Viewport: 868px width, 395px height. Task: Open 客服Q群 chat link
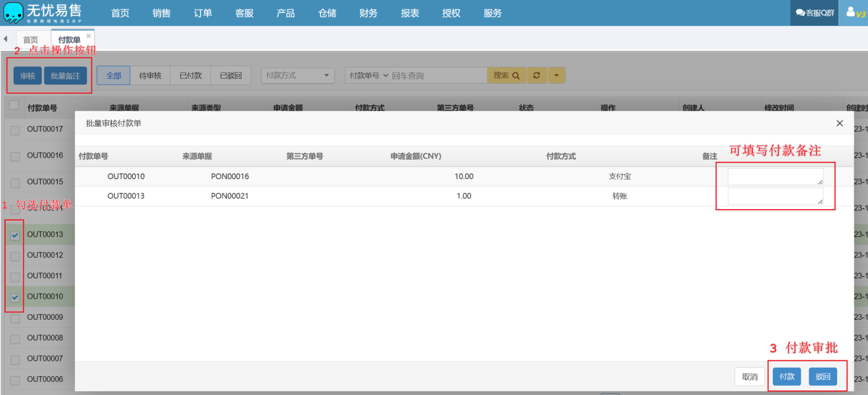(814, 13)
